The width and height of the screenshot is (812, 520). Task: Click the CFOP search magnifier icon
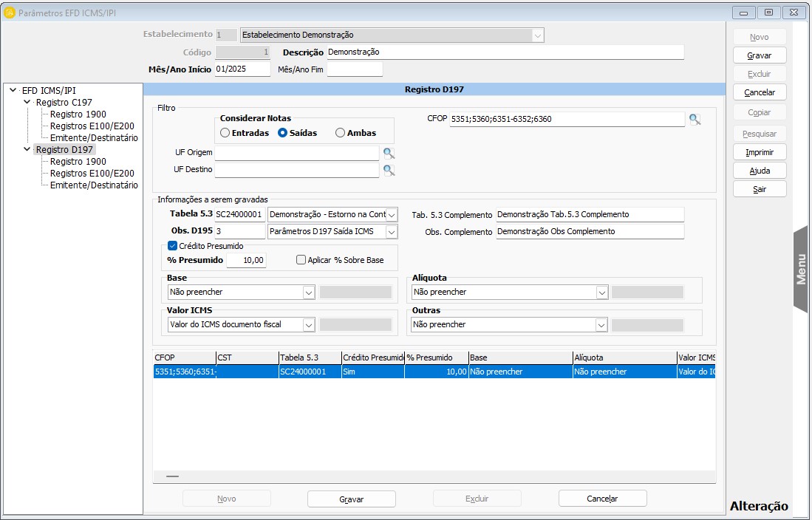point(695,120)
